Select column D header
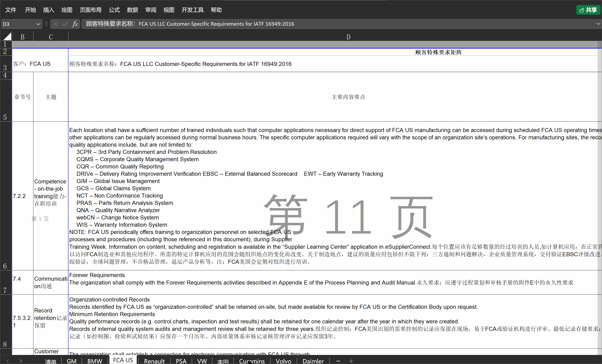This screenshot has height=364, width=602. [348, 37]
